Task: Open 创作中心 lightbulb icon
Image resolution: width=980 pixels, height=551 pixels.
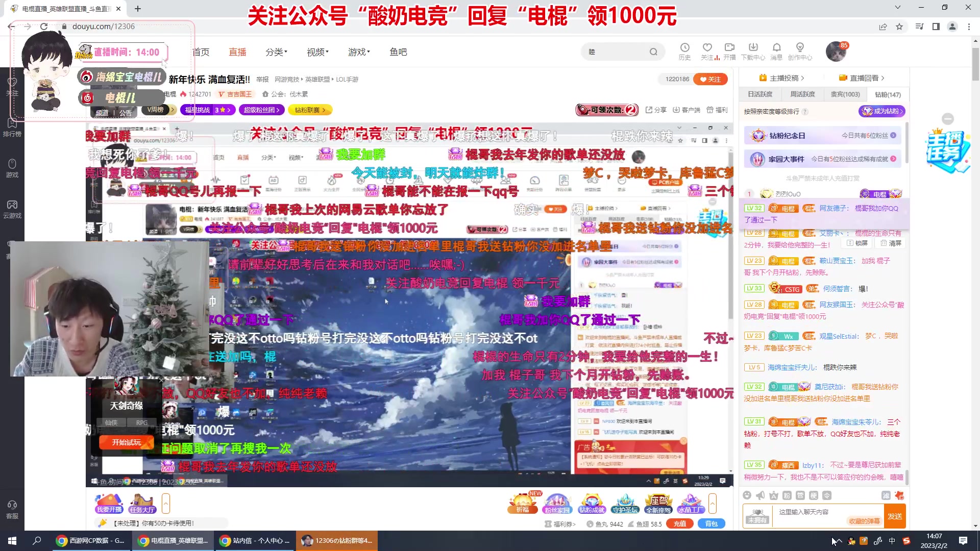Action: pyautogui.click(x=800, y=52)
